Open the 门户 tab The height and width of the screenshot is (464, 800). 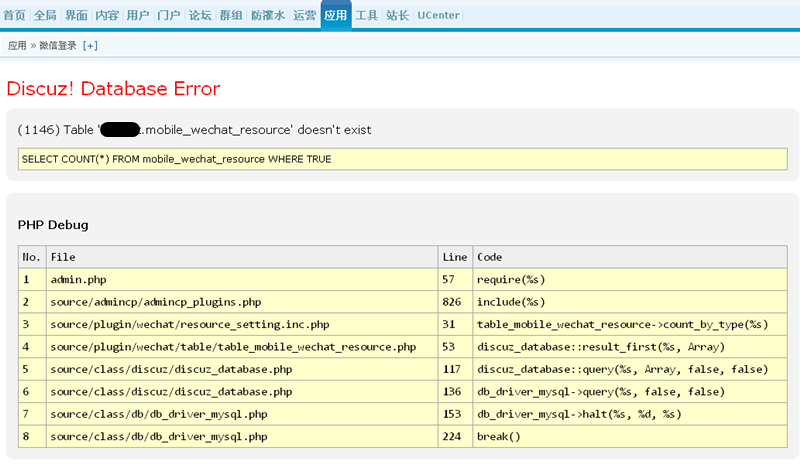pyautogui.click(x=169, y=15)
